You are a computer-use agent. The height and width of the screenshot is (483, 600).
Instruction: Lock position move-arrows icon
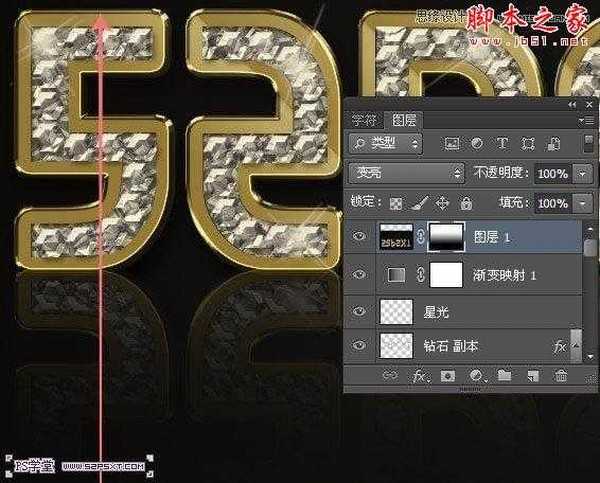pos(442,203)
